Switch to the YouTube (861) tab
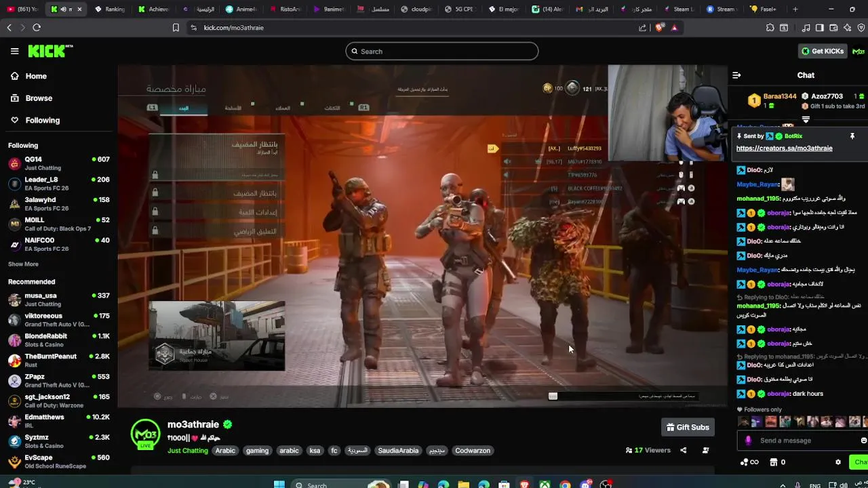The height and width of the screenshot is (488, 868). pos(24,9)
